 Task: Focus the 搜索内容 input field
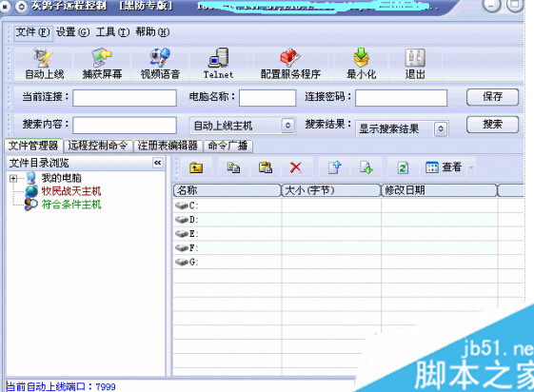[125, 126]
